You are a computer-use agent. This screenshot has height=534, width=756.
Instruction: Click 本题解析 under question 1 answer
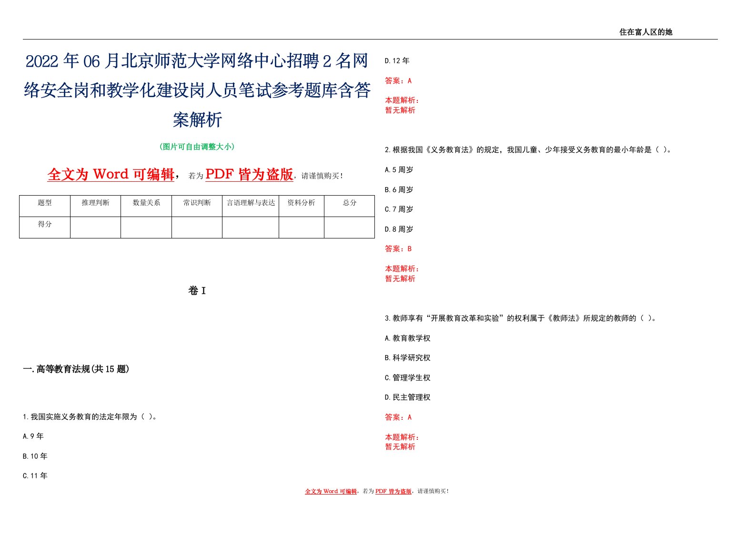(402, 100)
